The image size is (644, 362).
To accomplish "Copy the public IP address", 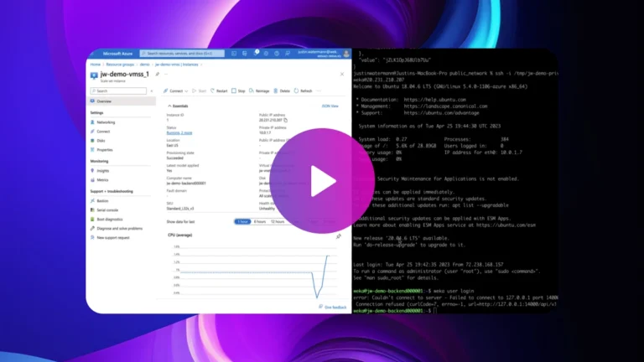I will click(285, 118).
